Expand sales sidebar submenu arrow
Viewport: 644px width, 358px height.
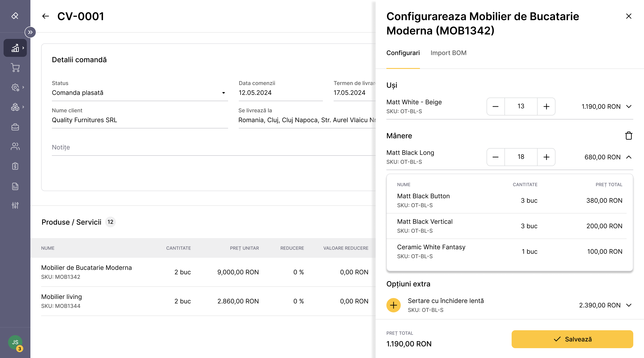[x=23, y=48]
